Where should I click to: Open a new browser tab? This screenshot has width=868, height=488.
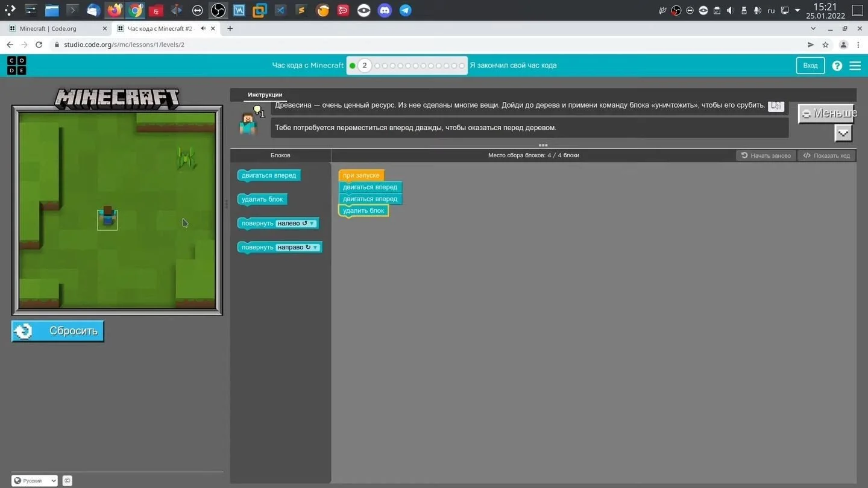pos(230,28)
